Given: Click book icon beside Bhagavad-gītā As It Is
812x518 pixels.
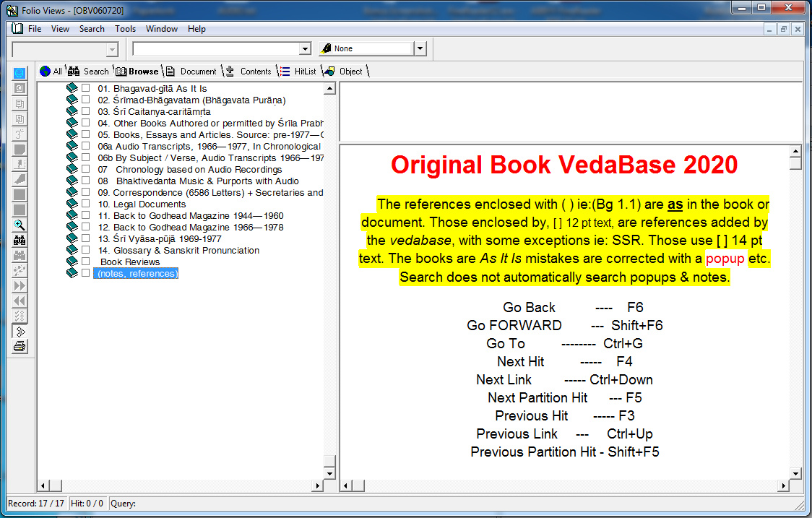Looking at the screenshot, I should [x=72, y=88].
